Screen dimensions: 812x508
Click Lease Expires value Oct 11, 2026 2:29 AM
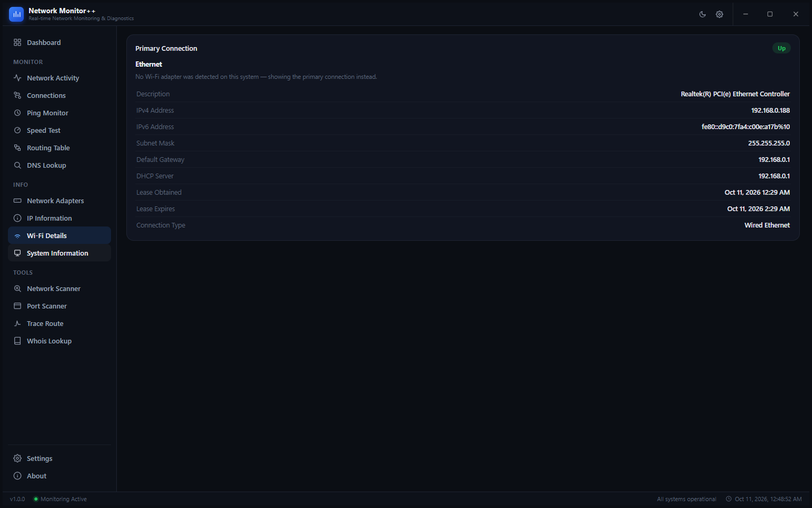tap(759, 209)
